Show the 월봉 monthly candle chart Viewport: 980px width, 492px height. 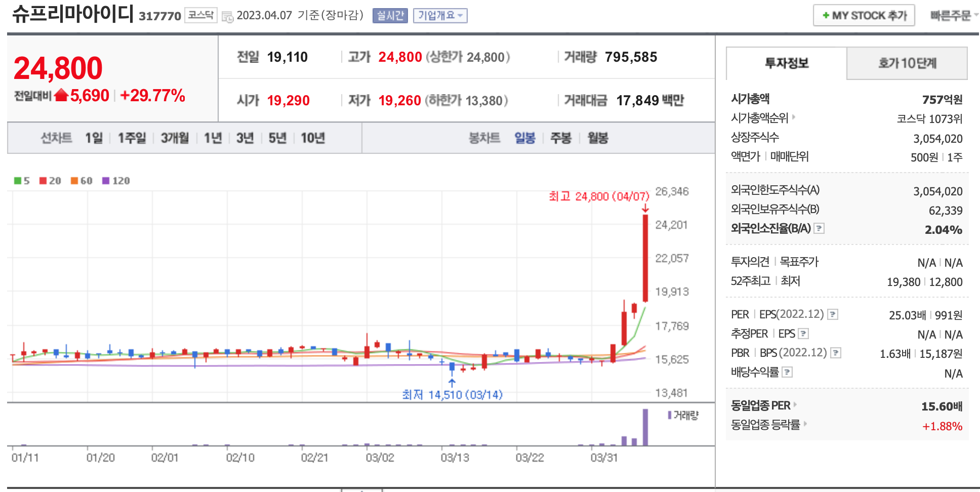pos(598,138)
